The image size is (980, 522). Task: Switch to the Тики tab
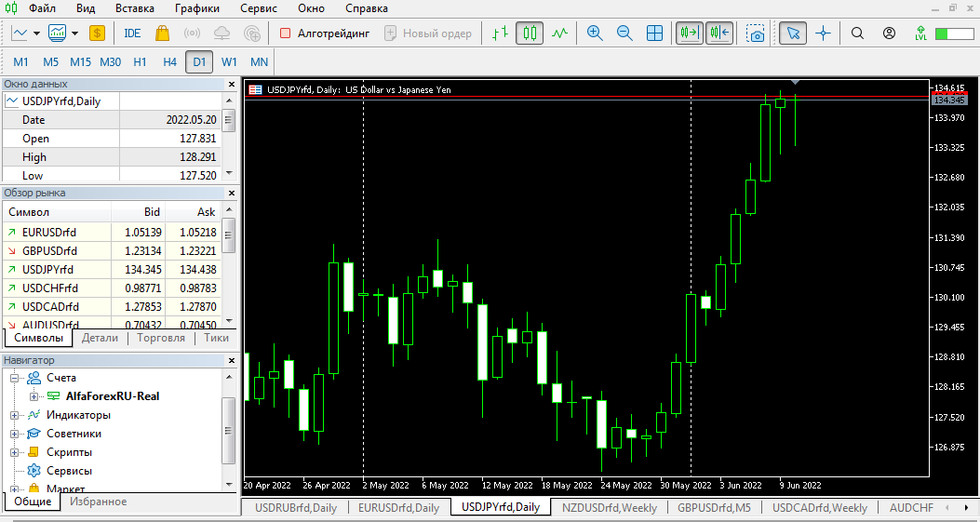(x=216, y=338)
